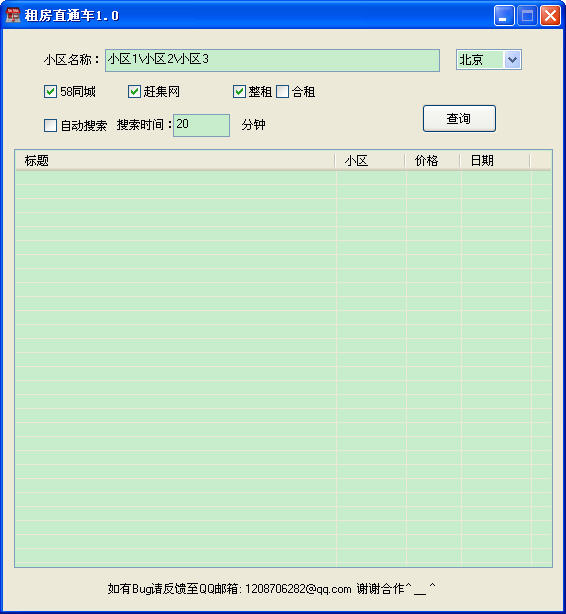Screen dimensions: 566x614
Task: Sort by the 日期 column header
Action: tap(495, 161)
